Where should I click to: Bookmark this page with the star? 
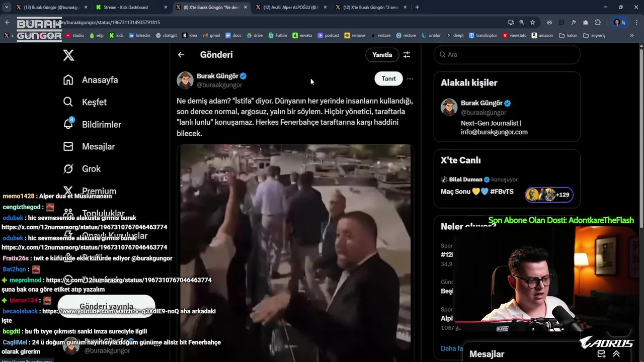(532, 22)
